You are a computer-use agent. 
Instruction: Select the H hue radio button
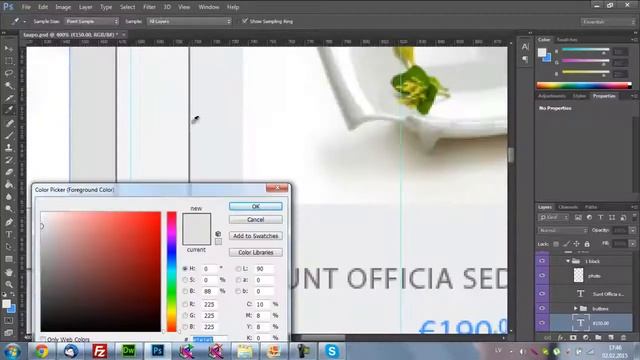coord(185,269)
